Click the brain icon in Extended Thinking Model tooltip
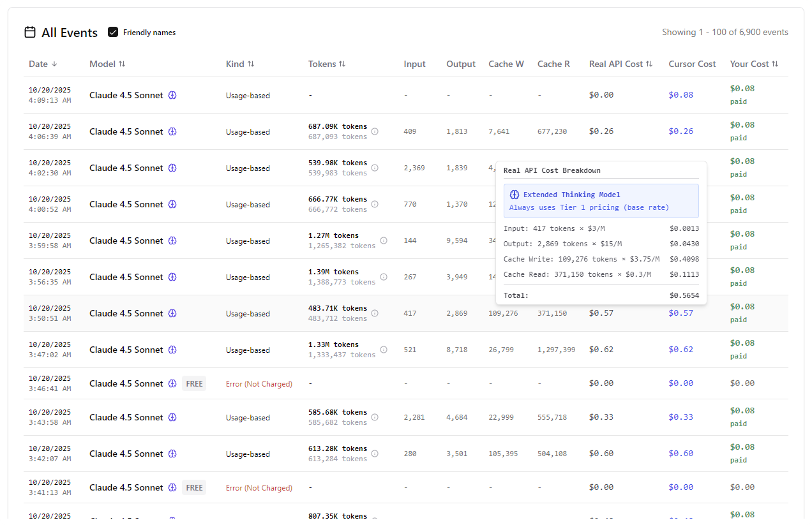This screenshot has height=525, width=812. coord(515,195)
